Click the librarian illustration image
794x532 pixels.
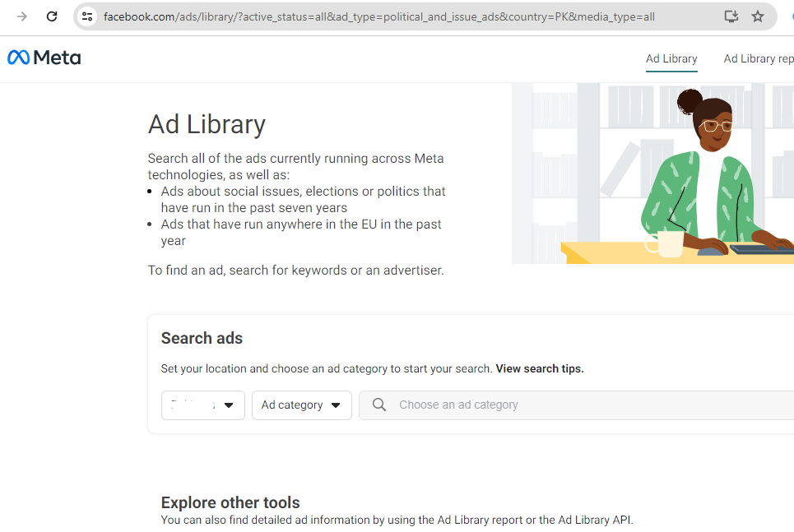(x=652, y=173)
